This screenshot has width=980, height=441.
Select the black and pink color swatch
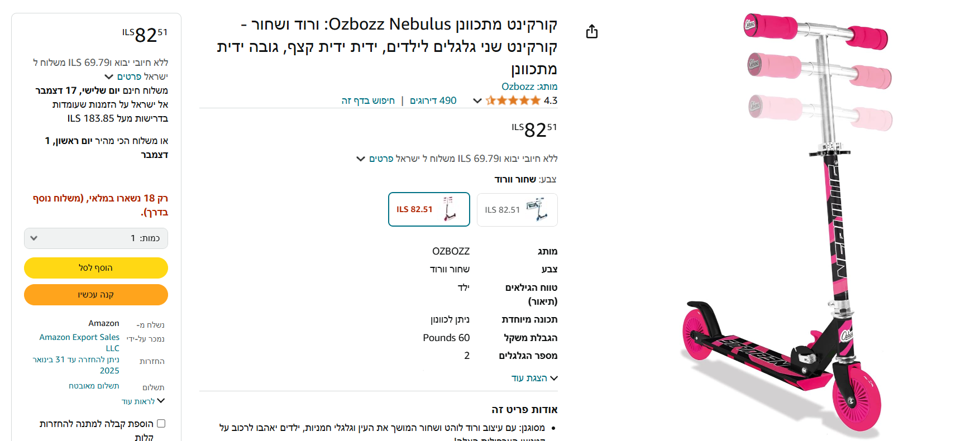[429, 209]
